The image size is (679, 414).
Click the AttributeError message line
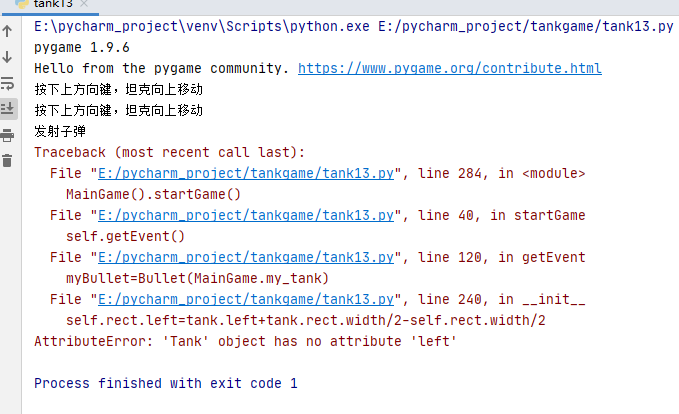tap(246, 341)
